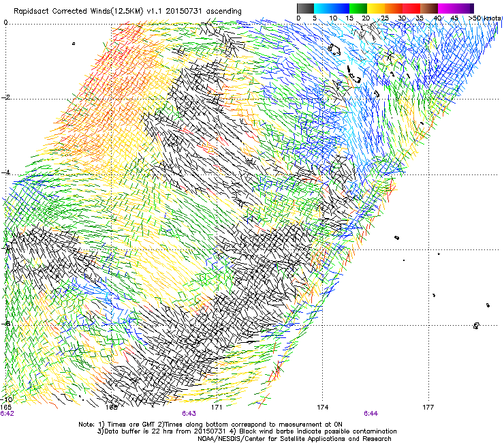Click the '10' label under the color bar
The image size is (504, 443).
(x=333, y=18)
